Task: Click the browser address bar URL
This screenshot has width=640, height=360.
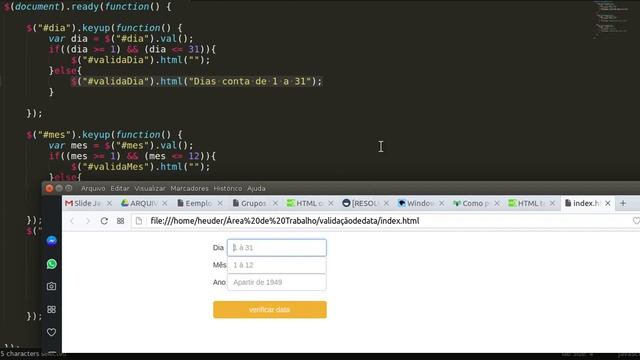Action: [285, 221]
